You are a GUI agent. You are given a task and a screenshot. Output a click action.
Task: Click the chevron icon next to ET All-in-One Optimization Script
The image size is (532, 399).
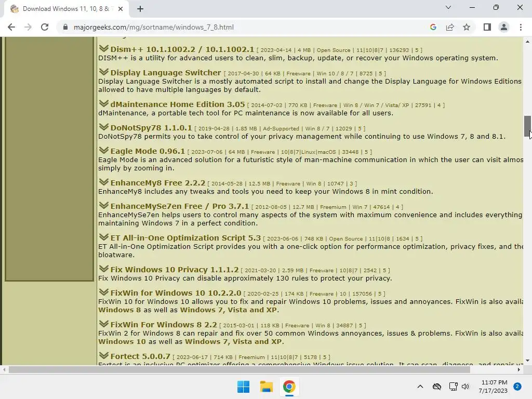pyautogui.click(x=104, y=237)
